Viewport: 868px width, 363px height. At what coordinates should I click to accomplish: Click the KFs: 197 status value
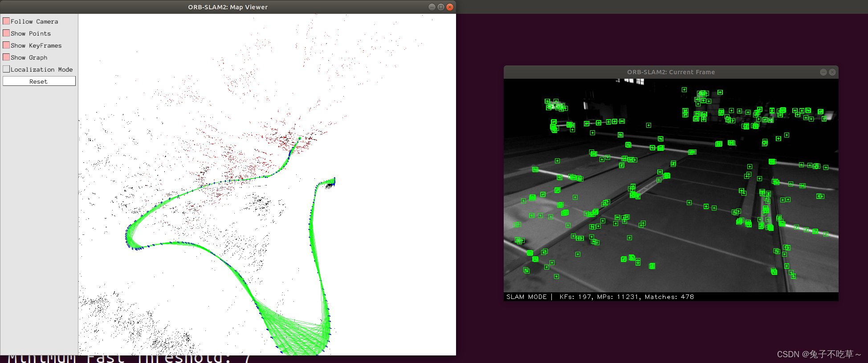(575, 297)
